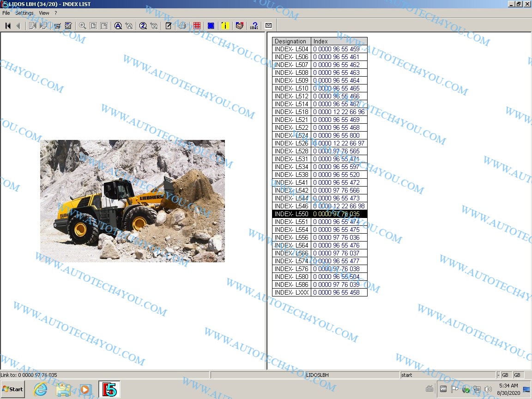Open the Windows Start button

click(x=12, y=389)
